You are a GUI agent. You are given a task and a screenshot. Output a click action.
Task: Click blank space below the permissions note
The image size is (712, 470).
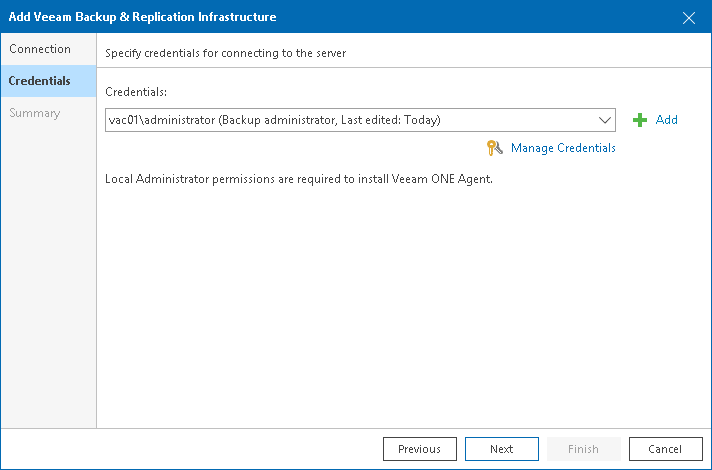(400, 300)
